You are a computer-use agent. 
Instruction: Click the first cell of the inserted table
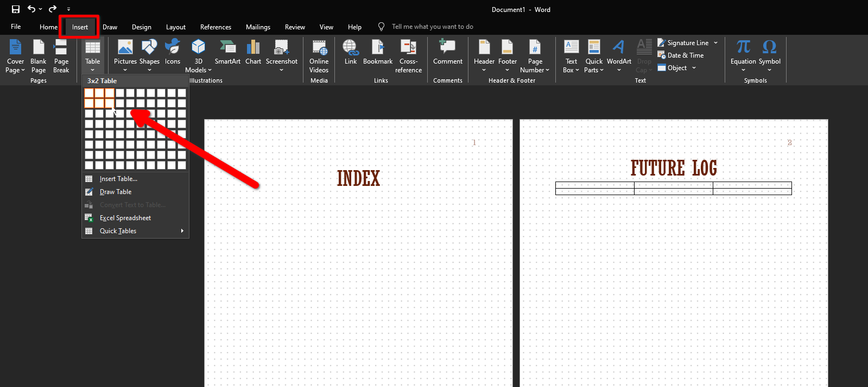[x=595, y=185]
